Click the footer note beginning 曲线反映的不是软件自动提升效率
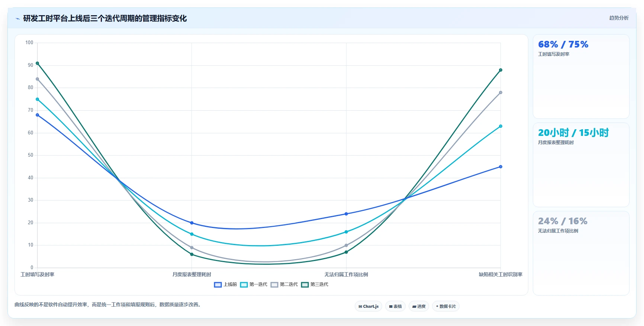 pyautogui.click(x=109, y=304)
